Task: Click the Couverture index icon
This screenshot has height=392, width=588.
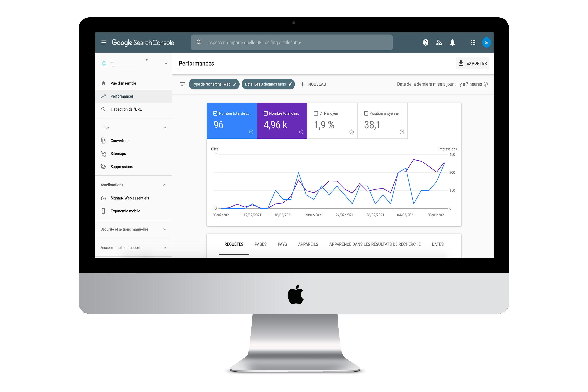Action: (103, 141)
